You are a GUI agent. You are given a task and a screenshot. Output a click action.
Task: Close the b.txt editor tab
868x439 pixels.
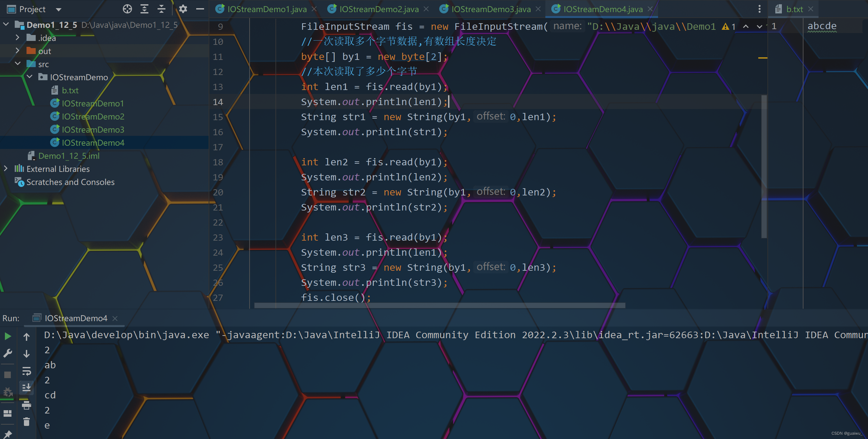pos(811,9)
